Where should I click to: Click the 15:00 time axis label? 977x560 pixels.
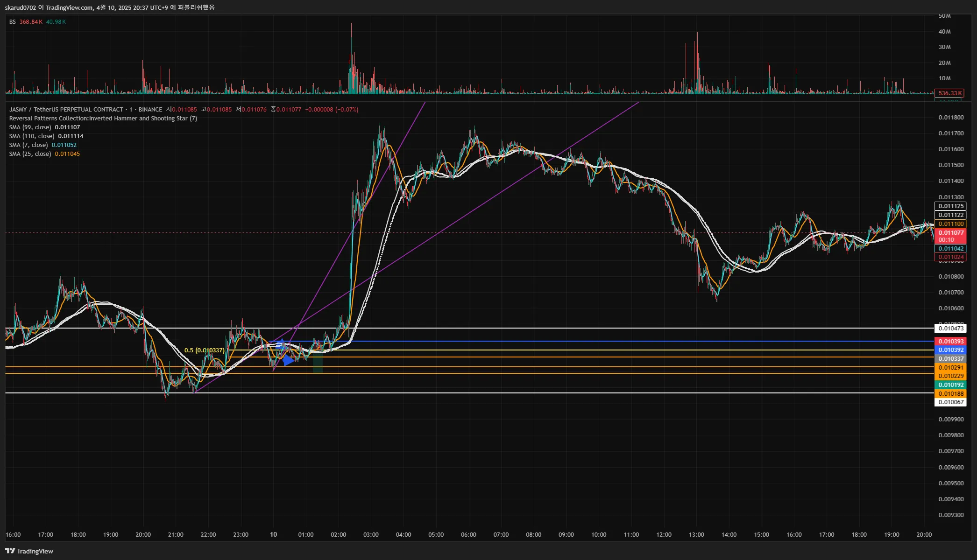coord(761,534)
